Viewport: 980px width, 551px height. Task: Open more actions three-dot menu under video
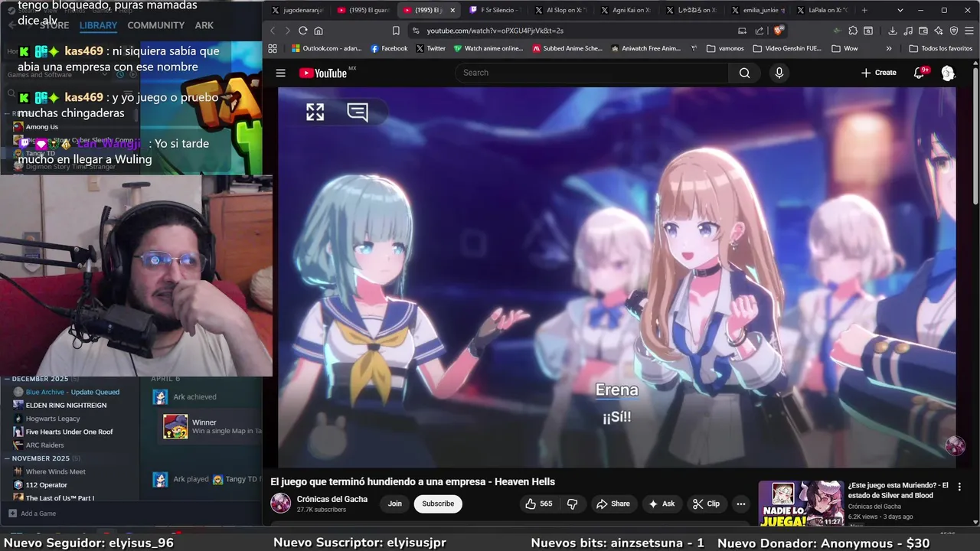click(x=740, y=504)
